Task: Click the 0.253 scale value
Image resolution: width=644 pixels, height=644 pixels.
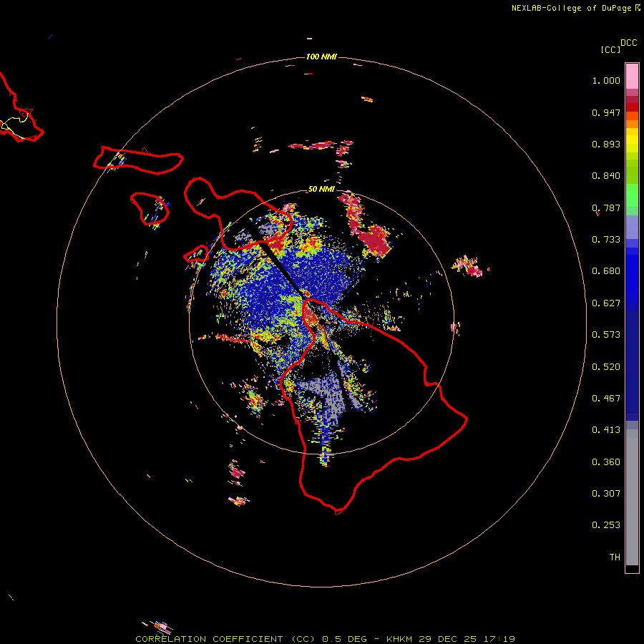Action: (x=606, y=525)
